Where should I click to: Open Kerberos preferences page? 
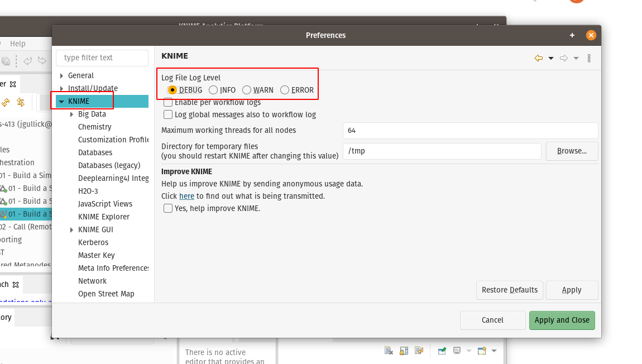93,242
